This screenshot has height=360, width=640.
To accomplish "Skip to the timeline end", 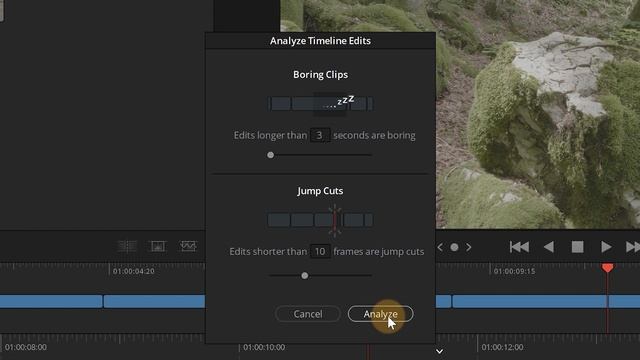I will tap(633, 247).
